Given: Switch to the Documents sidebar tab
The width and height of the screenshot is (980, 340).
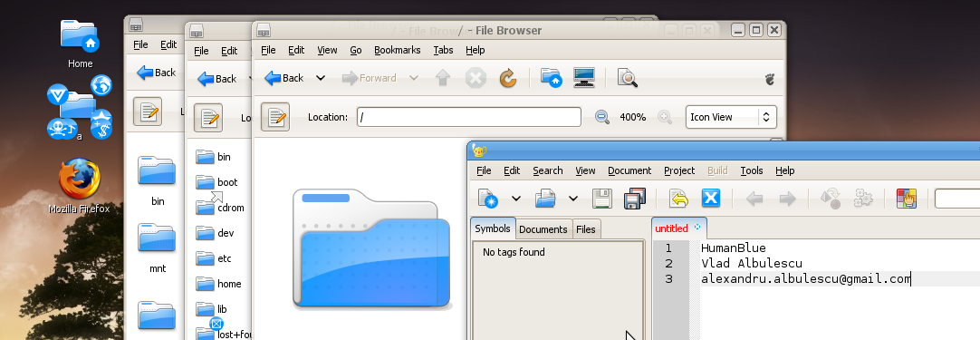Looking at the screenshot, I should (x=543, y=229).
